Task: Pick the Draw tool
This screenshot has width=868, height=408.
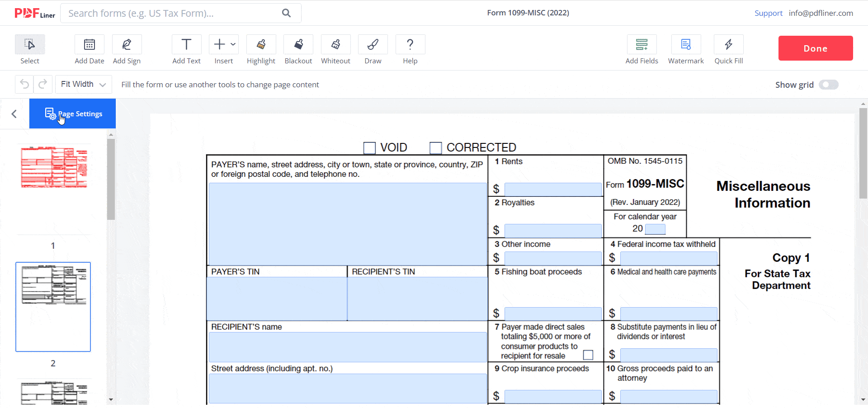Action: click(373, 44)
